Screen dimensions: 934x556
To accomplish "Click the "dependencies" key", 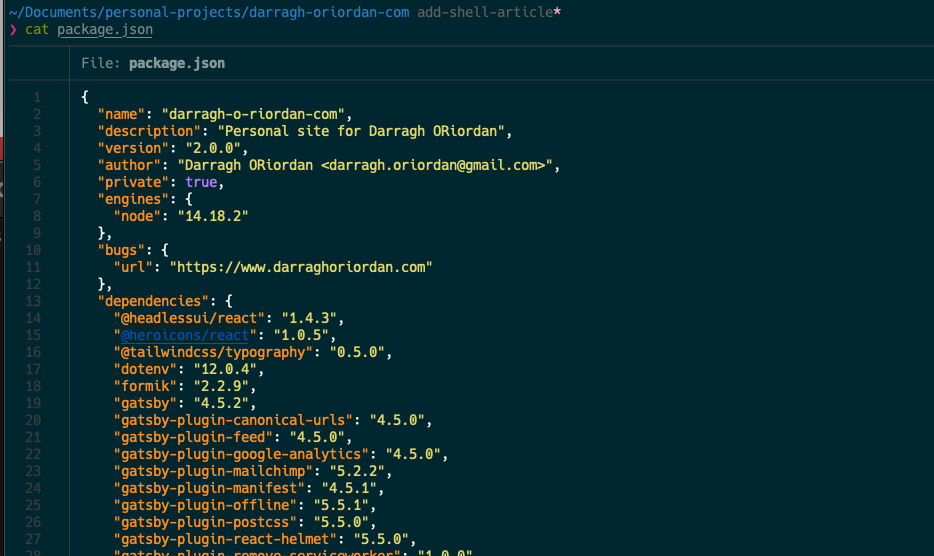I will [153, 301].
